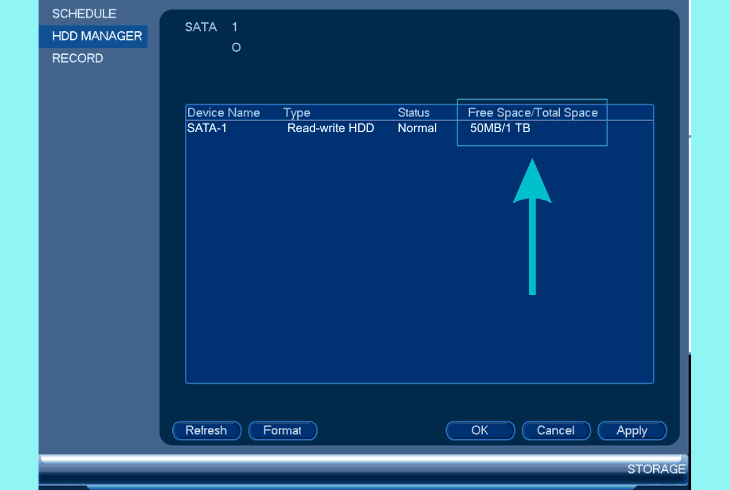Select HDD MANAGER in sidebar
The image size is (730, 490).
tap(94, 36)
